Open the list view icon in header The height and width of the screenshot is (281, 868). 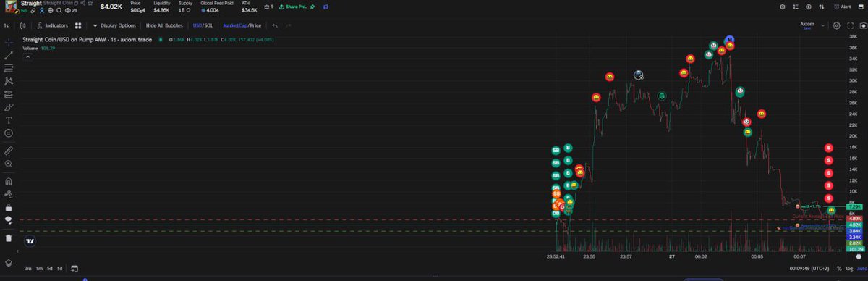point(796,7)
